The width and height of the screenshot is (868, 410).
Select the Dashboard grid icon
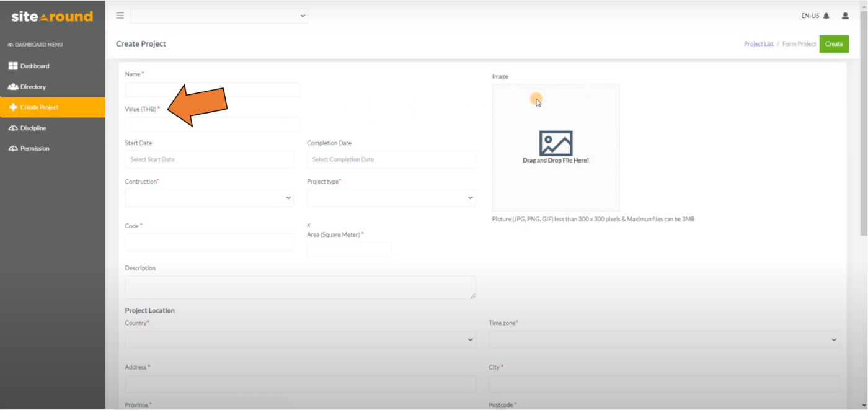point(12,66)
